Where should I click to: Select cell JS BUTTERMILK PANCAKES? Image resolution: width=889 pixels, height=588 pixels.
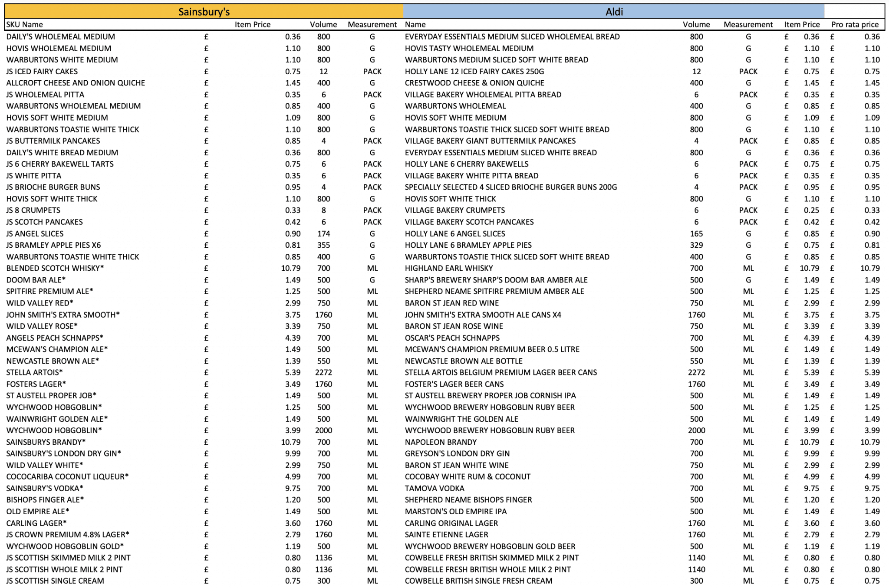(53, 141)
